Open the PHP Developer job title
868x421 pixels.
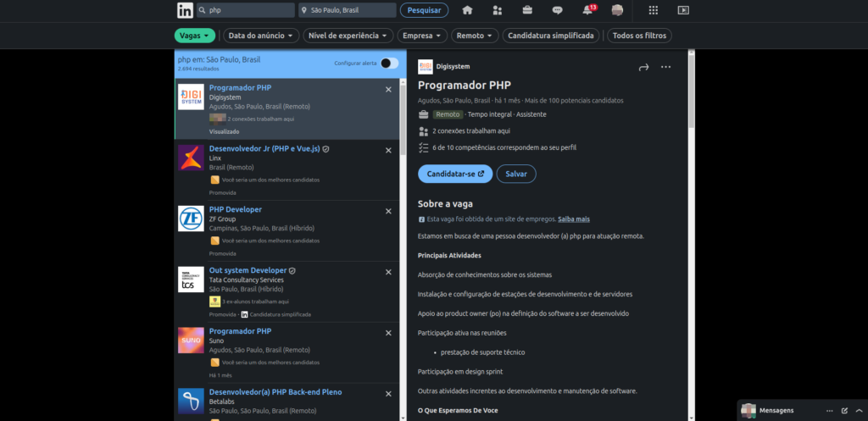236,210
